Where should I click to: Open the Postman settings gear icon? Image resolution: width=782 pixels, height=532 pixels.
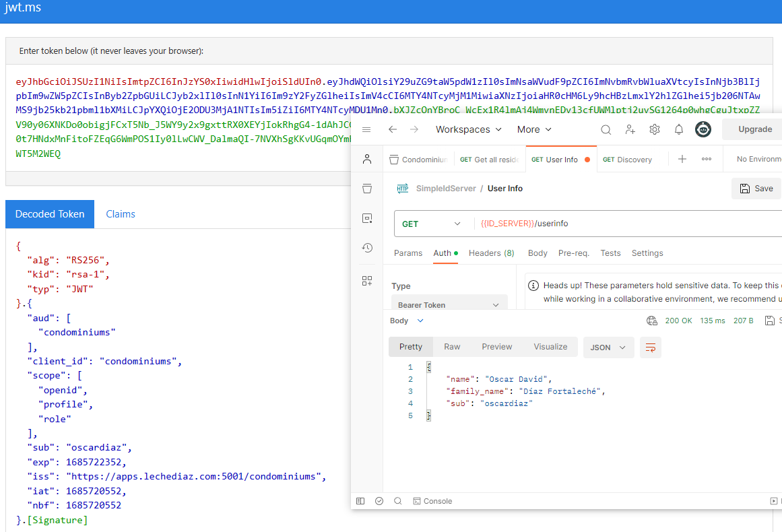coord(654,129)
